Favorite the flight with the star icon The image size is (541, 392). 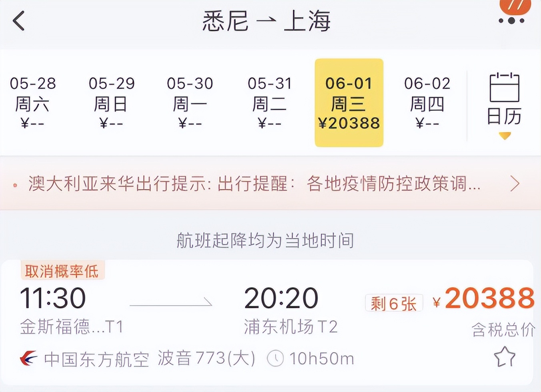(x=505, y=357)
